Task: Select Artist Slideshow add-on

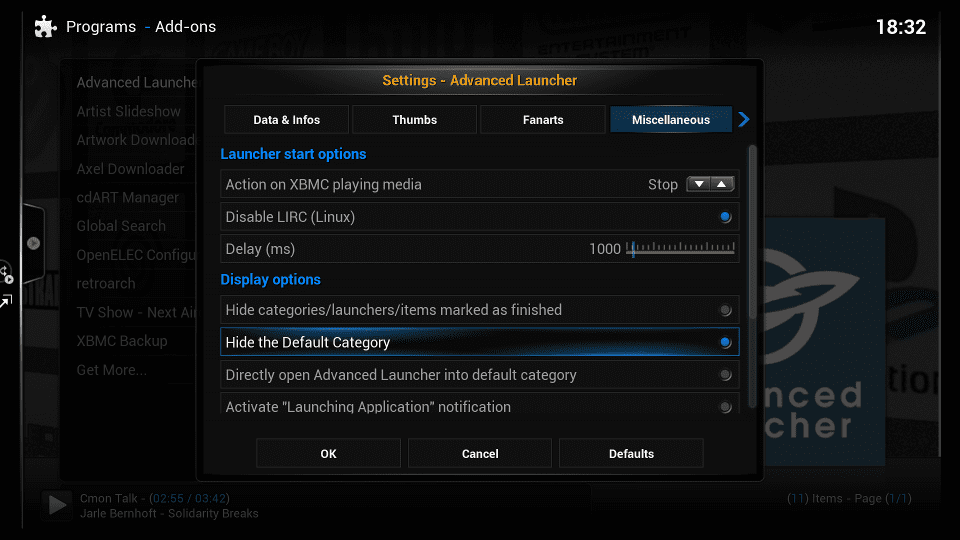Action: point(129,111)
